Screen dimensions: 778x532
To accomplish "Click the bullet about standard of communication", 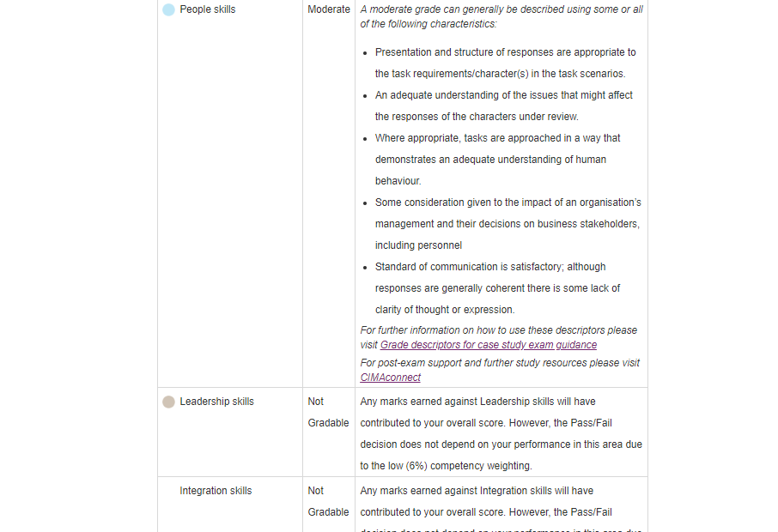I will (497, 288).
